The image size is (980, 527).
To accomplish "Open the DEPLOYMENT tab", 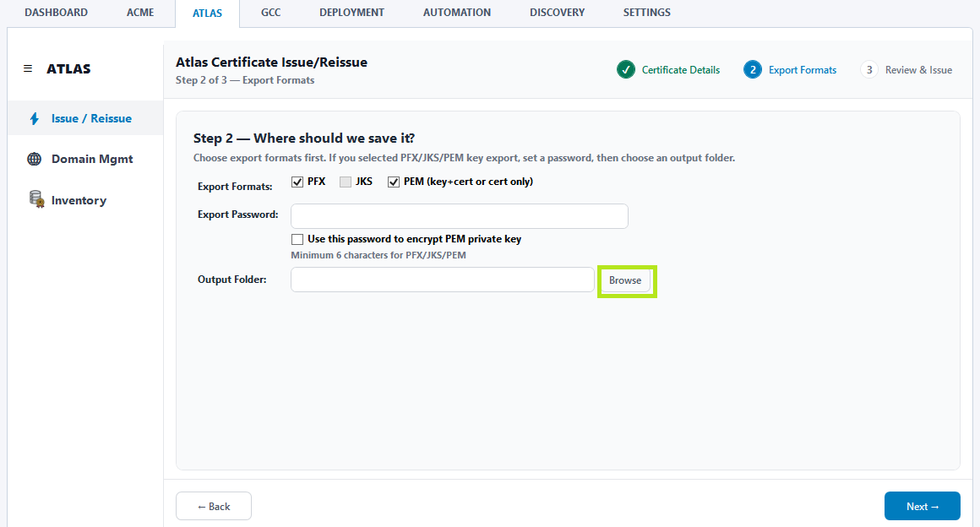I will [x=352, y=13].
